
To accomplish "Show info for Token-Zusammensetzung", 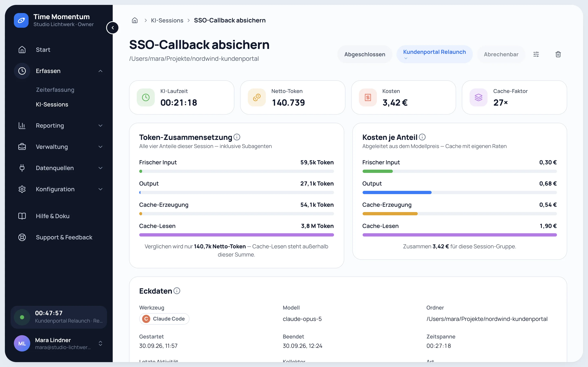I will point(237,137).
